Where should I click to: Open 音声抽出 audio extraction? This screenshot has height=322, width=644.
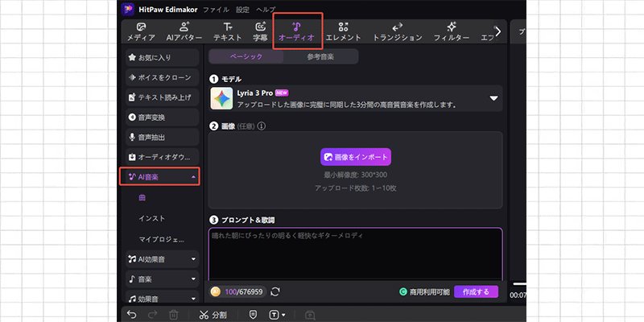point(163,137)
